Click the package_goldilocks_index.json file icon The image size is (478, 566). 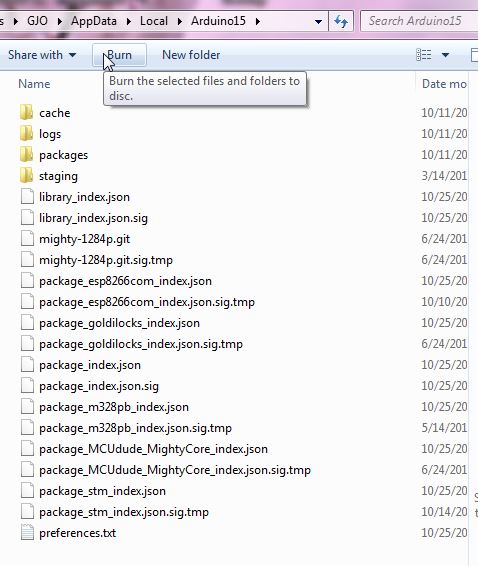tap(27, 323)
